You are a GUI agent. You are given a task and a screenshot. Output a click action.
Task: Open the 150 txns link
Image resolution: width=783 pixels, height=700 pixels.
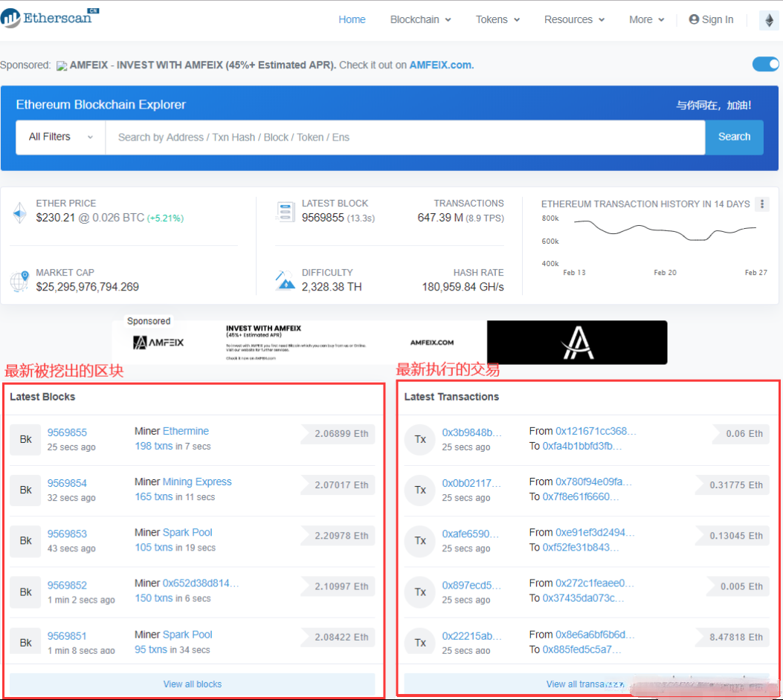click(x=154, y=598)
